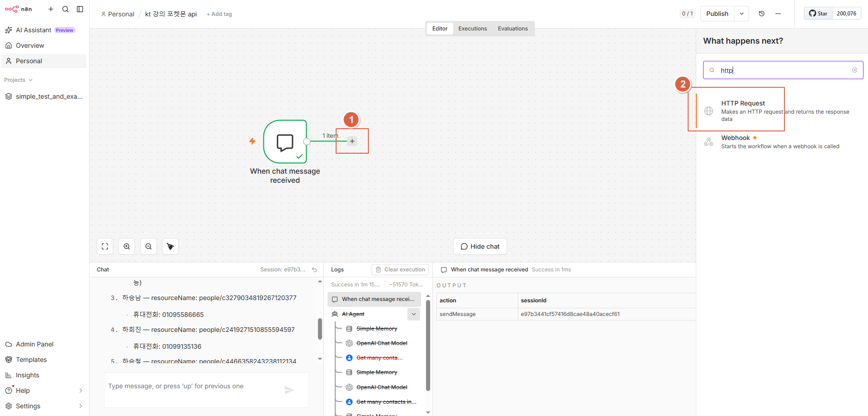This screenshot has height=416, width=868.
Task: Open Overview in the sidebar
Action: tap(44, 45)
